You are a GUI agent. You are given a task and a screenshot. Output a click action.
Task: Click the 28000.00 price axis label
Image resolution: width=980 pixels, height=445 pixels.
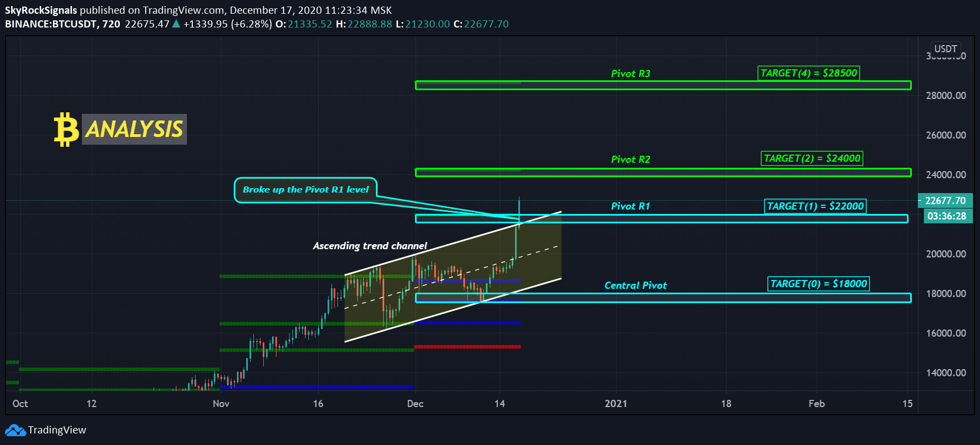click(x=946, y=96)
